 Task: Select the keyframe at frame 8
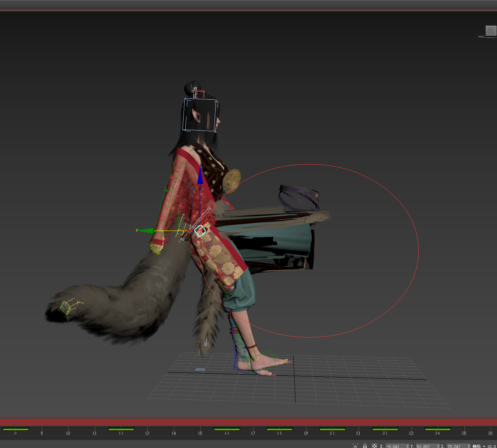[16, 429]
